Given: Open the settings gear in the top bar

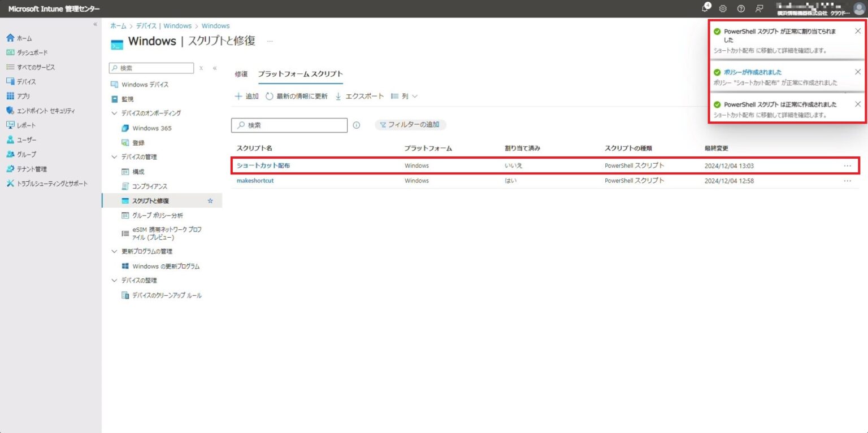Looking at the screenshot, I should coord(722,8).
